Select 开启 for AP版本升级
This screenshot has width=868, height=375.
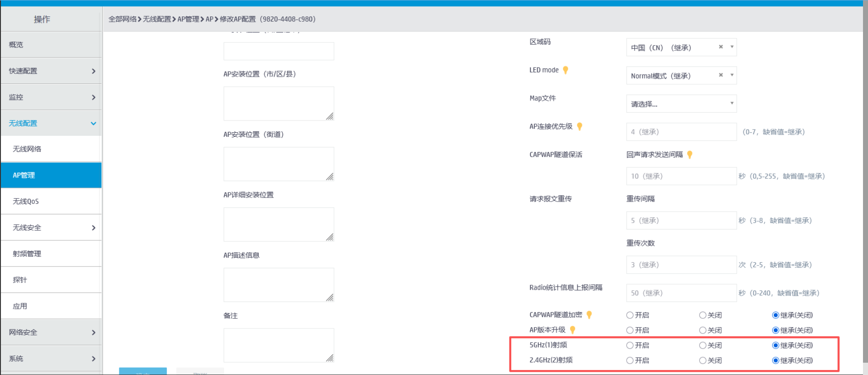point(630,330)
